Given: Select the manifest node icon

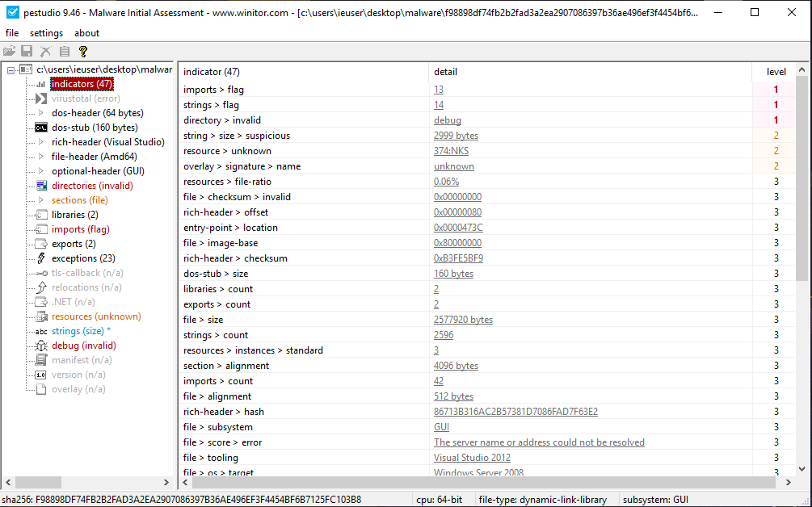Looking at the screenshot, I should (x=41, y=359).
